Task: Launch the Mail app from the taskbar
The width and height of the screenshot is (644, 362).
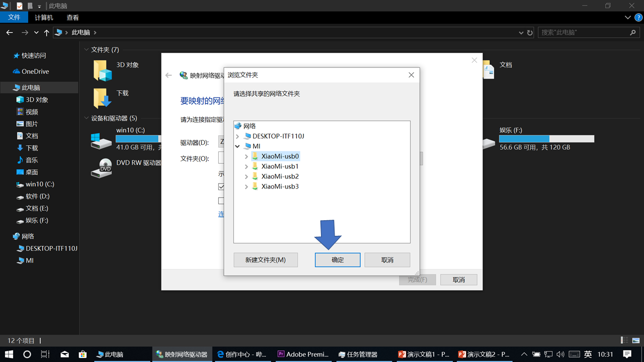Action: click(64, 354)
